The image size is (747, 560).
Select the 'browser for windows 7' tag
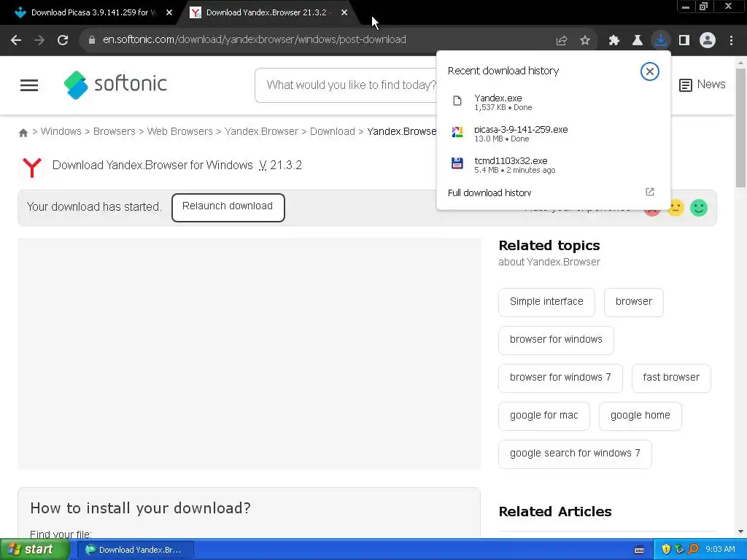click(x=560, y=378)
